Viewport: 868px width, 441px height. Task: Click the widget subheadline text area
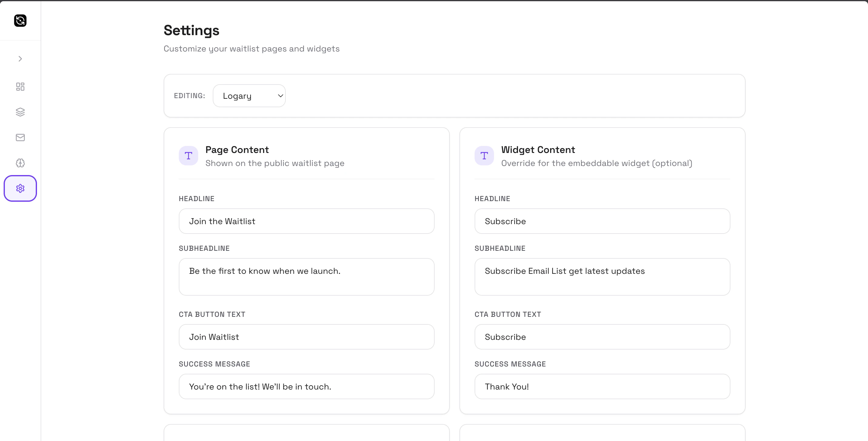pyautogui.click(x=602, y=277)
